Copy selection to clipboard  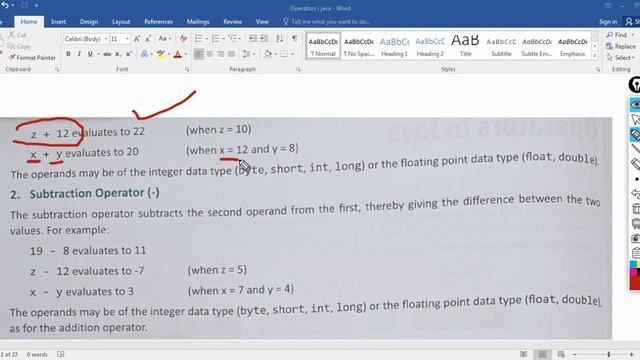(x=19, y=47)
